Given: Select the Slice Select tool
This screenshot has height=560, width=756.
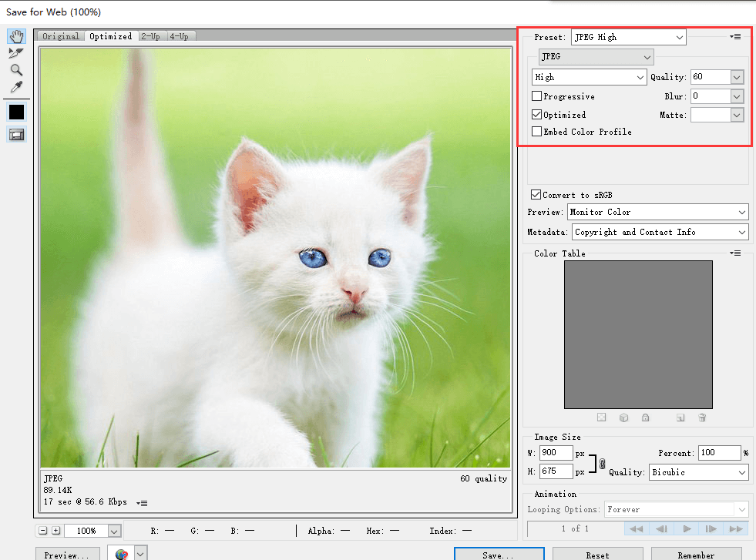Looking at the screenshot, I should [16, 52].
